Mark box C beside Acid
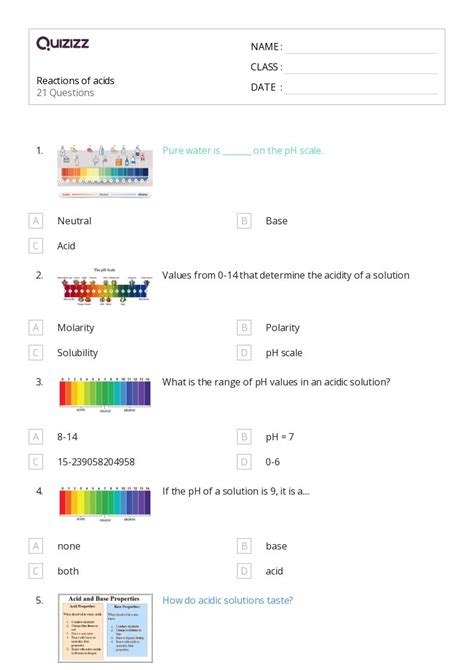This screenshot has height=670, width=474. (35, 246)
